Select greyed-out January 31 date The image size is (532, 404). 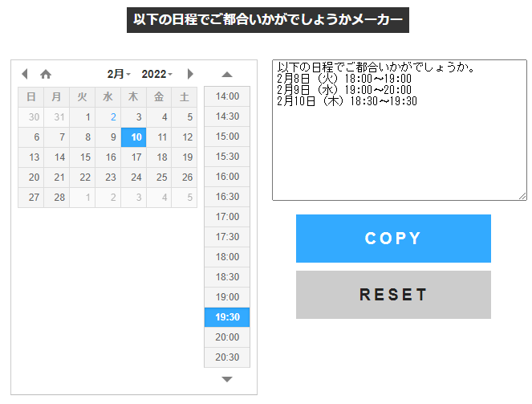pyautogui.click(x=57, y=117)
